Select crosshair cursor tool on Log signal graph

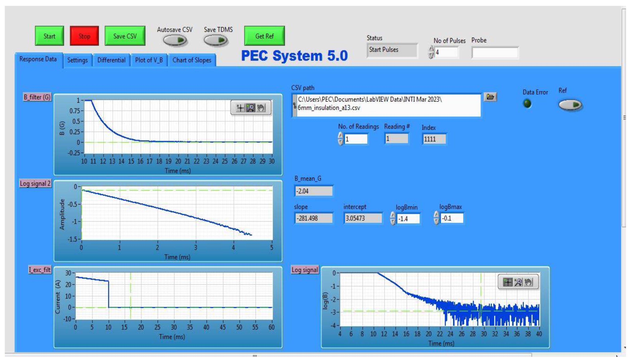coord(508,282)
